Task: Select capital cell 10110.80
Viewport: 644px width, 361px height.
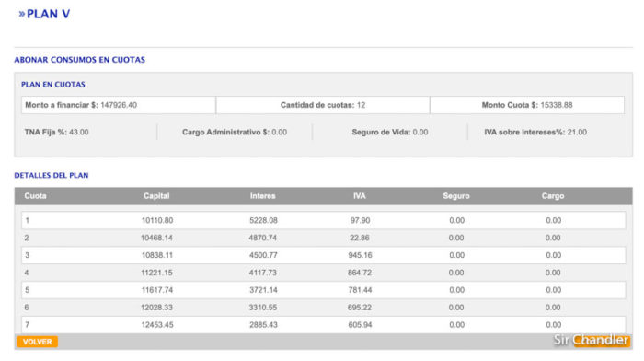Action: point(157,221)
